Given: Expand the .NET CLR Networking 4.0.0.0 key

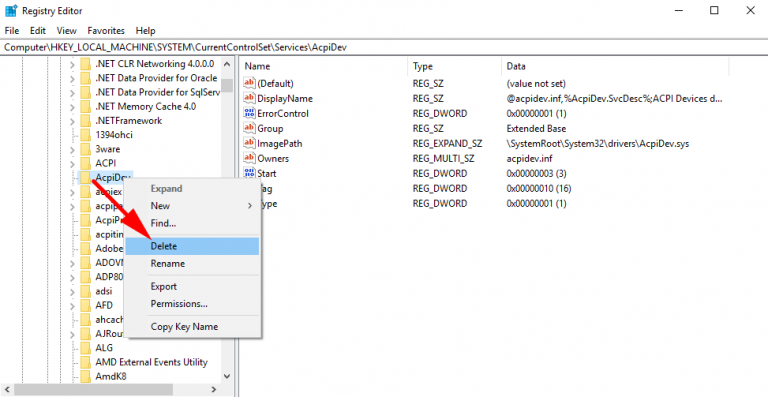Looking at the screenshot, I should coord(72,64).
